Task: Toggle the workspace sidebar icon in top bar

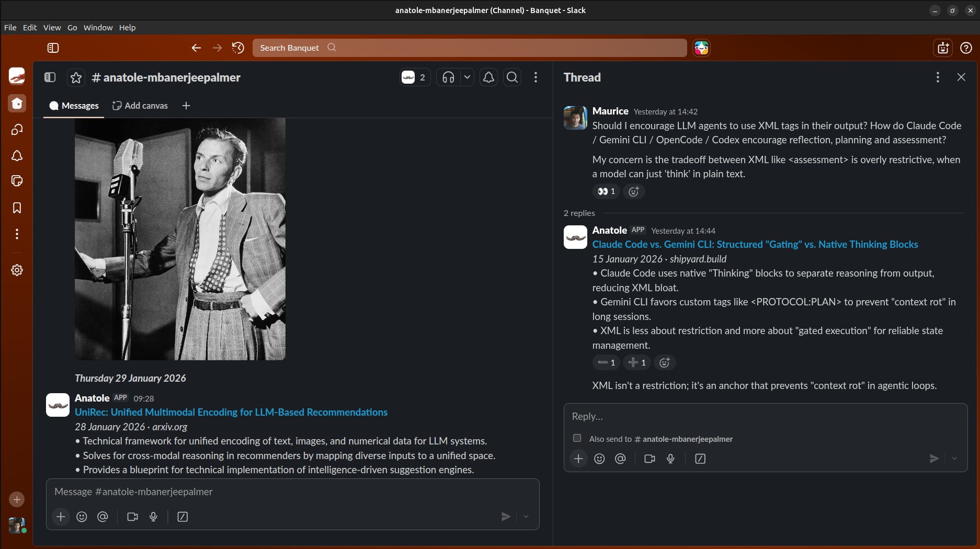Action: pyautogui.click(x=53, y=48)
